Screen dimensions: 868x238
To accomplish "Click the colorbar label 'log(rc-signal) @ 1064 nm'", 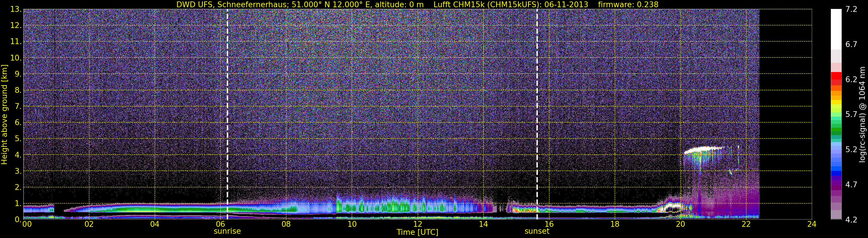I will coord(862,114).
